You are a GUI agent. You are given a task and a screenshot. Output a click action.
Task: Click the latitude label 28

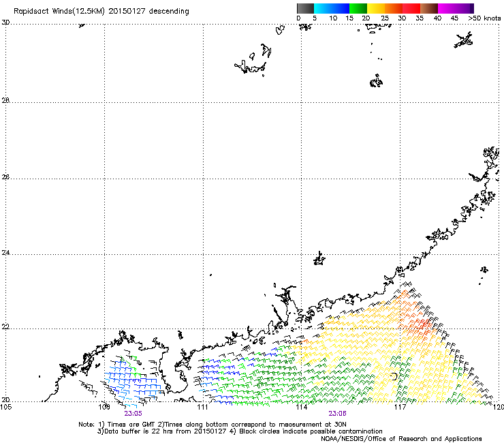click(x=5, y=100)
